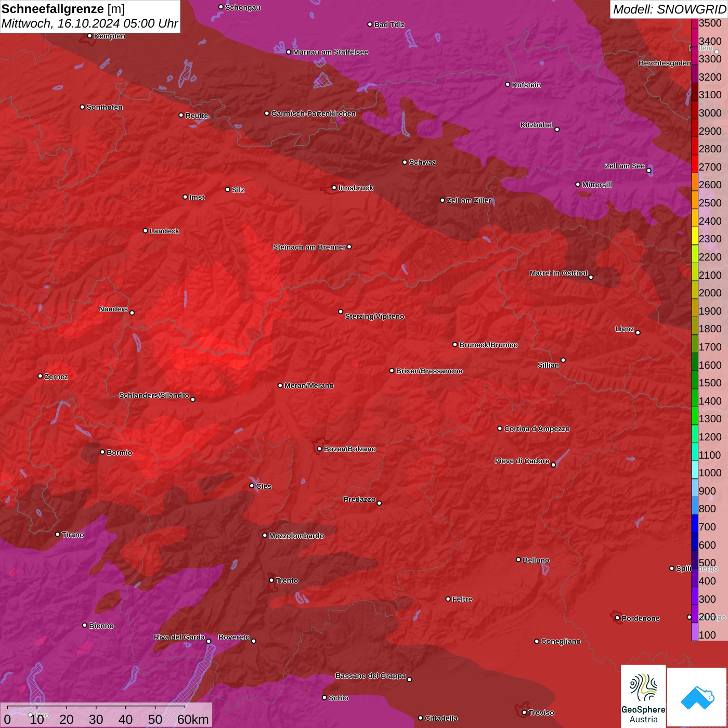728x728 pixels.
Task: Click the 'Pieve di Cadore' label
Action: [522, 461]
